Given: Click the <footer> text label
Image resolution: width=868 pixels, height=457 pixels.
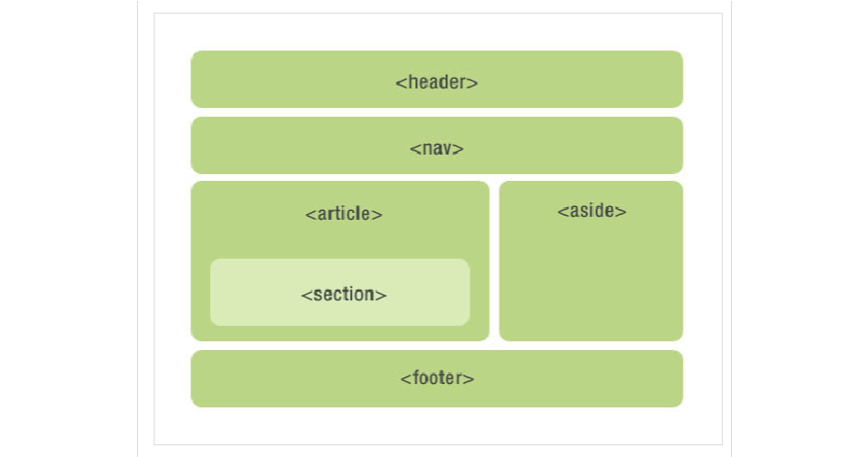Looking at the screenshot, I should pos(436,378).
